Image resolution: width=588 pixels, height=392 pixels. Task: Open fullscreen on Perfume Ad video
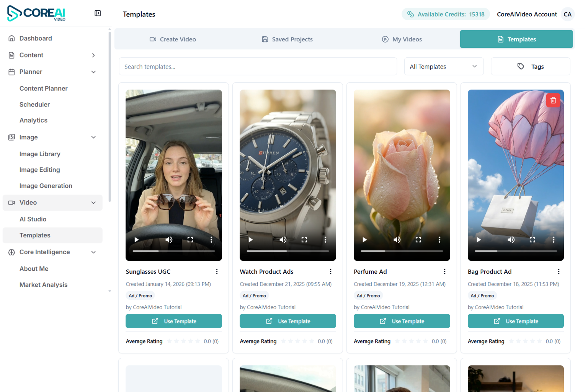[418, 240]
